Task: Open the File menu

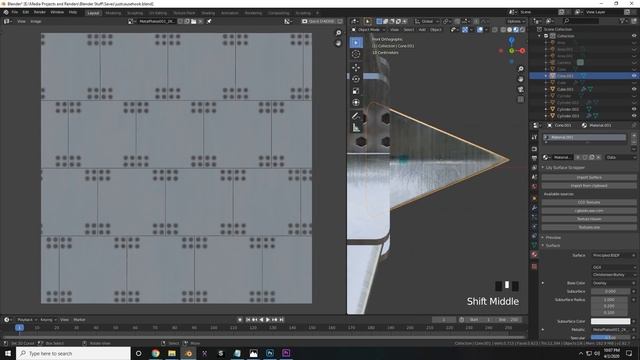Action: click(x=15, y=12)
